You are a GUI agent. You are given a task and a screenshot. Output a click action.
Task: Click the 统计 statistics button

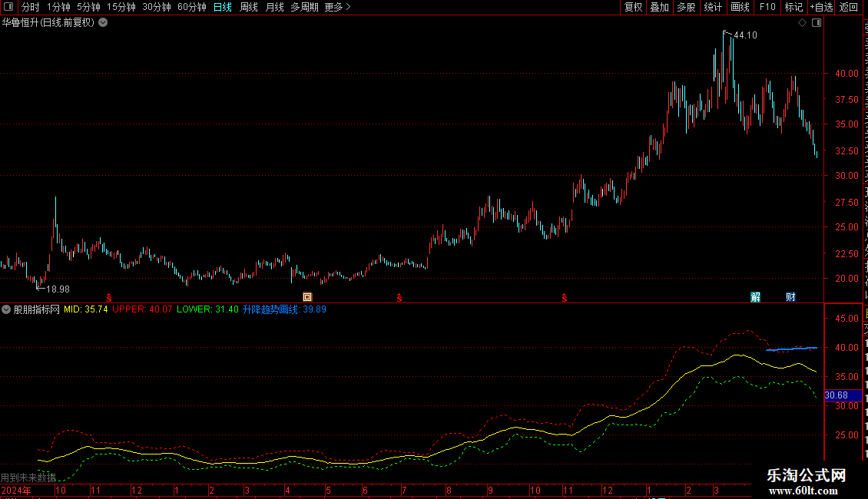(x=712, y=7)
